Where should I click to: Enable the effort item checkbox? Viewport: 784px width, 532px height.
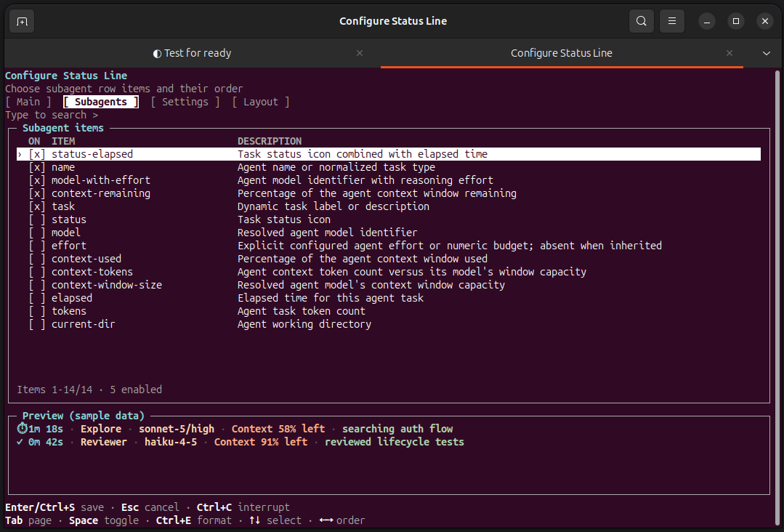pos(36,246)
